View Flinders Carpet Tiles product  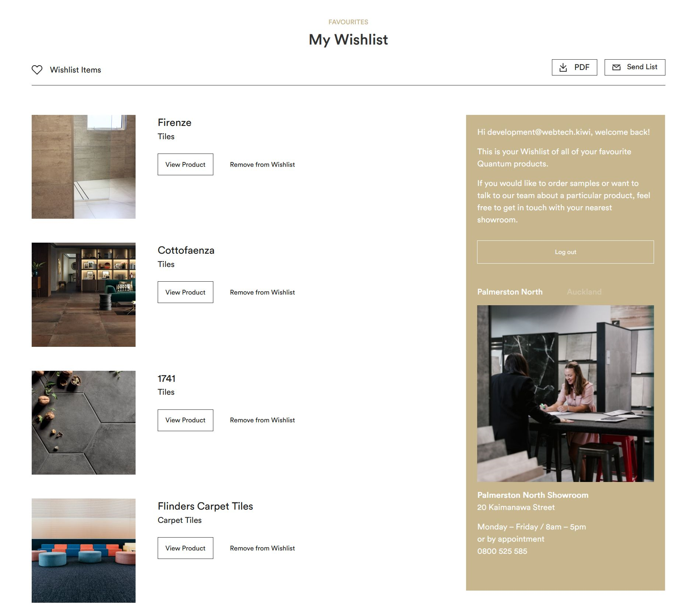pyautogui.click(x=185, y=548)
